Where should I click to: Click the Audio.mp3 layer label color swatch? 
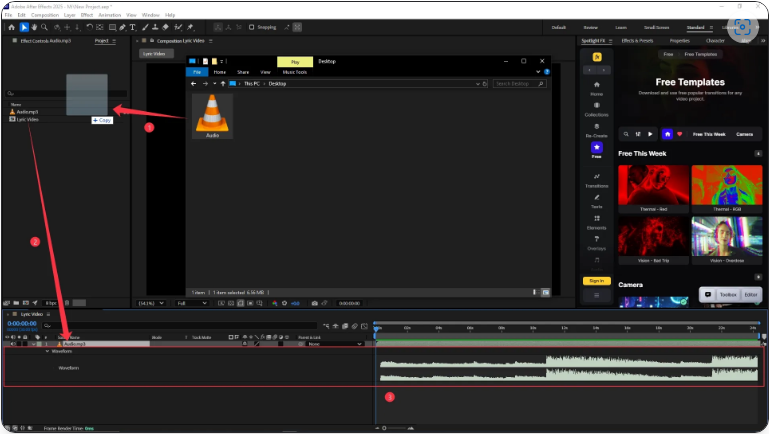tap(40, 344)
